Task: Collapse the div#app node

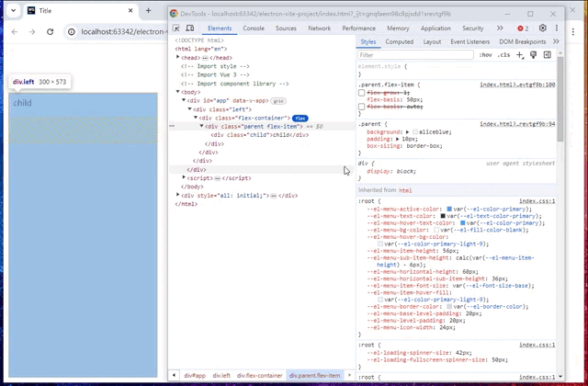Action: [x=184, y=100]
